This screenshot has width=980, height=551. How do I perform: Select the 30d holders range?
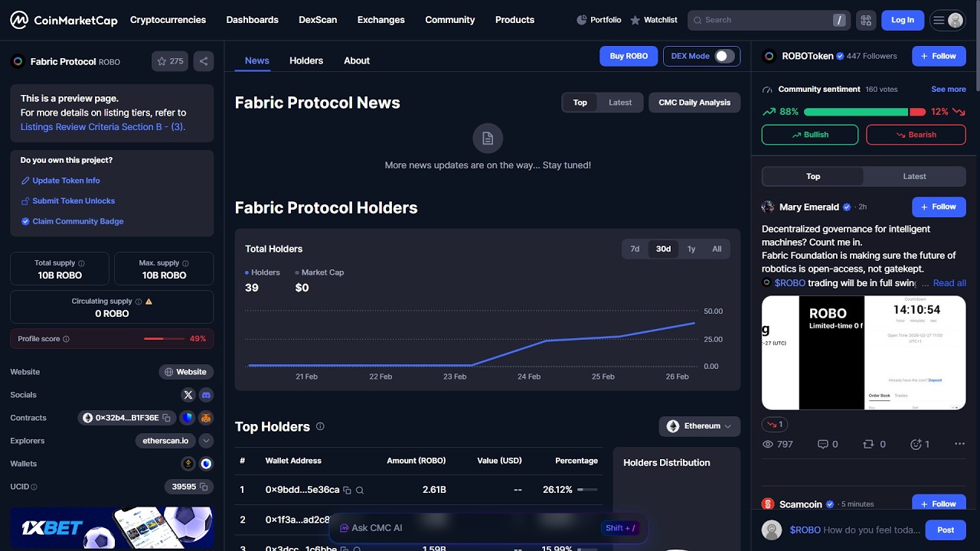pos(663,249)
